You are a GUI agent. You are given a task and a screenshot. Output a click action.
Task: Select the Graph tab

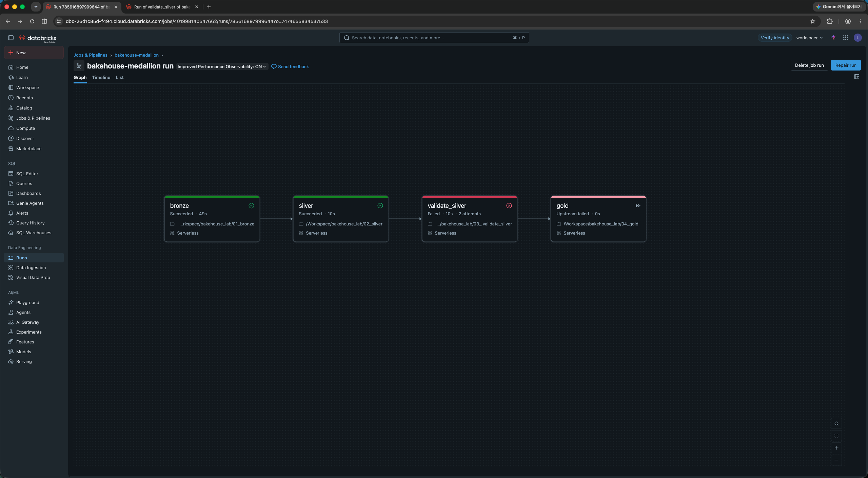(80, 77)
